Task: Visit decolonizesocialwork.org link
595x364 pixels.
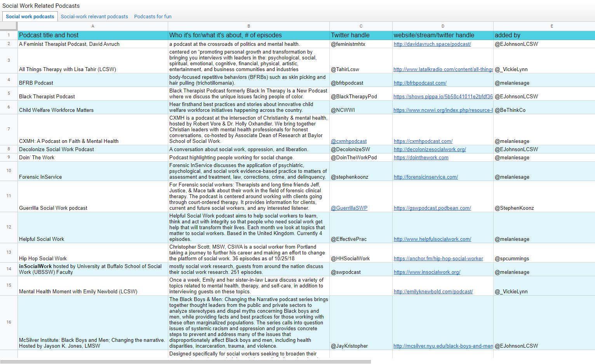Action: pos(430,150)
